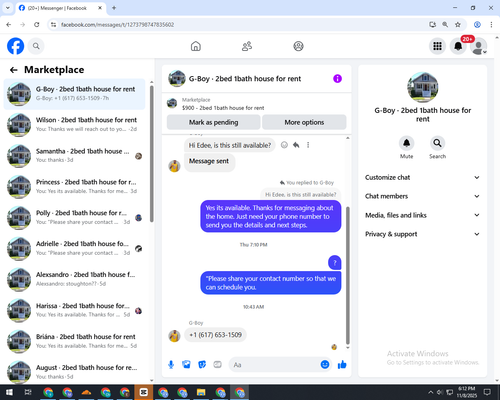Click the chat messages scrollbar
The width and height of the screenshot is (500, 400).
pos(348,276)
